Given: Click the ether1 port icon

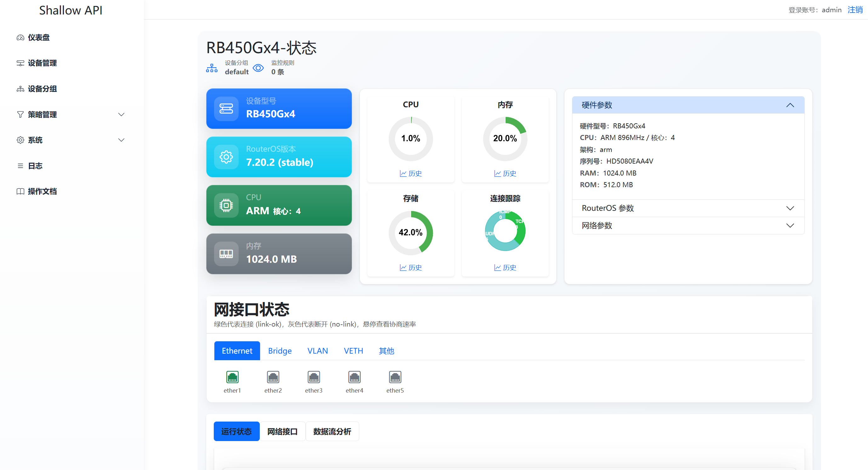Looking at the screenshot, I should coord(232,377).
